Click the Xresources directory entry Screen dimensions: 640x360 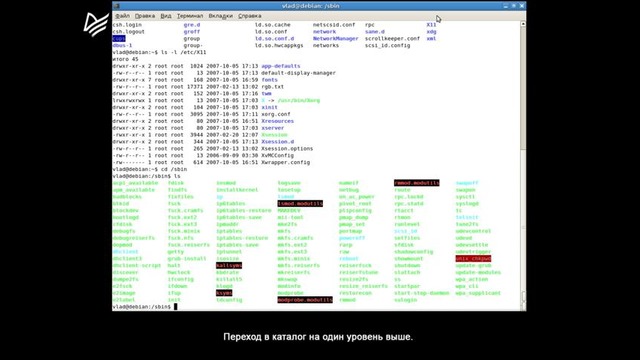tap(278, 121)
